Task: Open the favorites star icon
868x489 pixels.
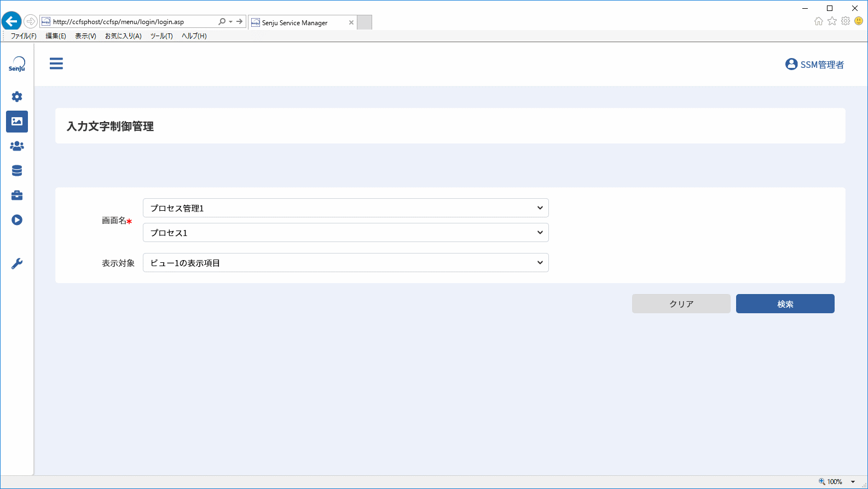Action: tap(832, 21)
